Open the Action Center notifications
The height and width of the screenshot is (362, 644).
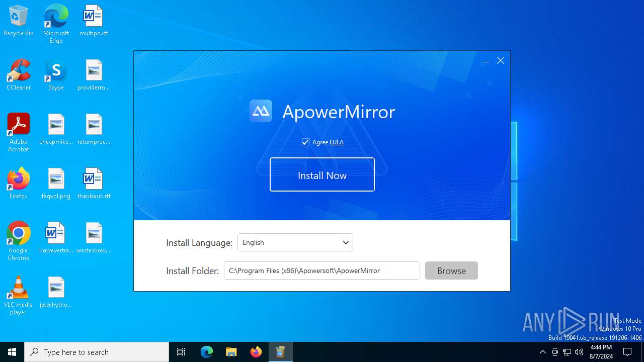[x=627, y=352]
